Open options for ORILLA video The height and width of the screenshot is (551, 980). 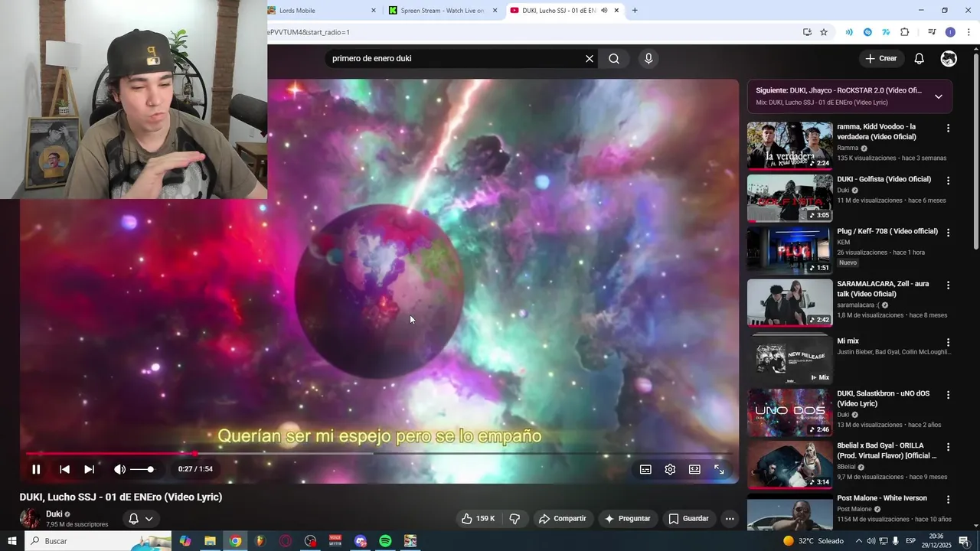pos(948,447)
